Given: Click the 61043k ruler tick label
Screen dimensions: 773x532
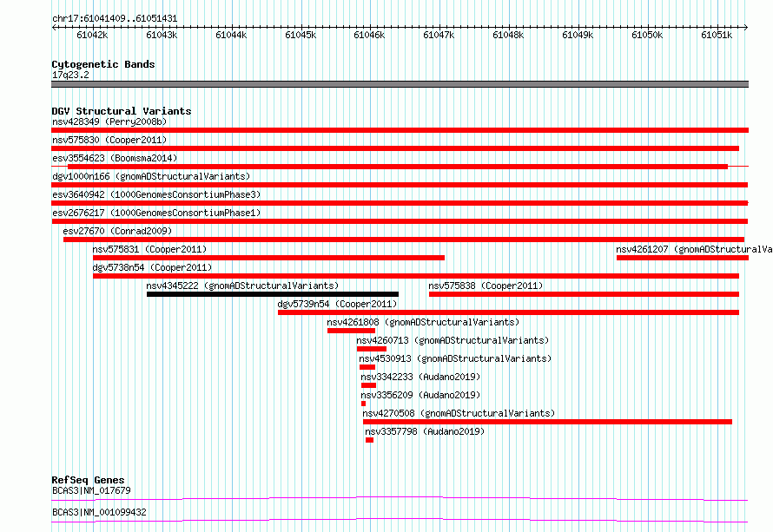Looking at the screenshot, I should 162,35.
